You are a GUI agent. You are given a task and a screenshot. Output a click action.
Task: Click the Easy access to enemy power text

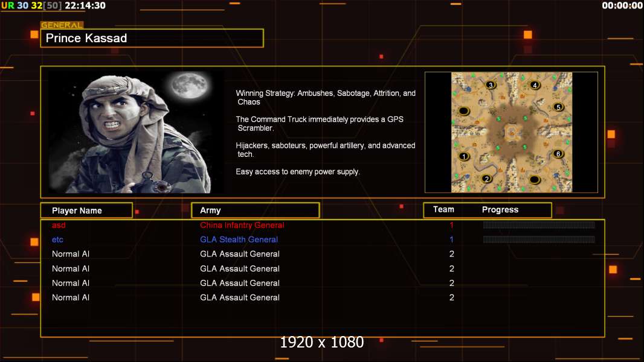tap(298, 172)
